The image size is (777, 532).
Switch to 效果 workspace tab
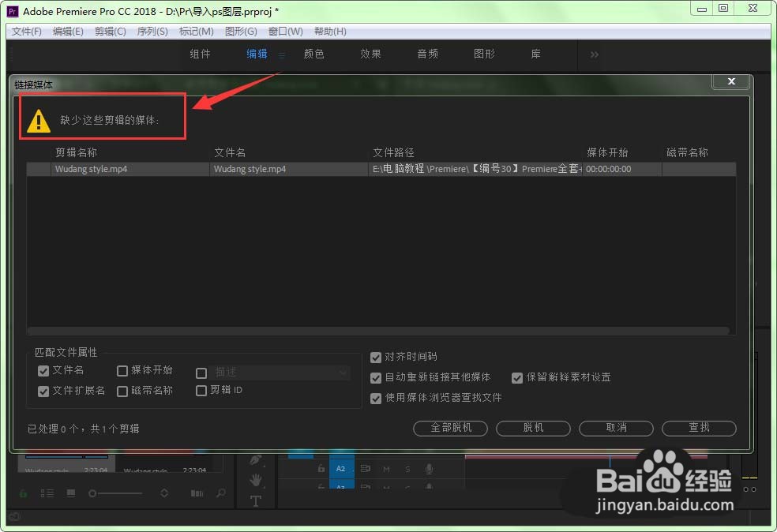(x=370, y=54)
